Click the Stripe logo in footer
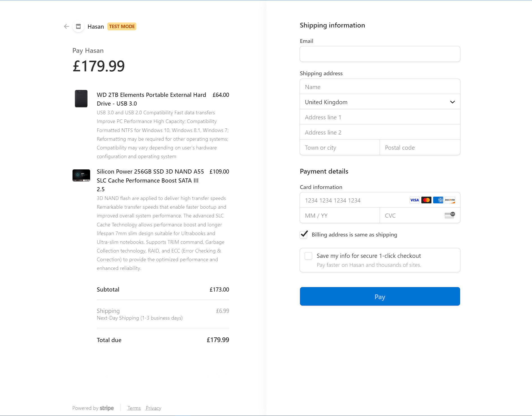Viewport: 532px width, 416px height. pos(107,408)
